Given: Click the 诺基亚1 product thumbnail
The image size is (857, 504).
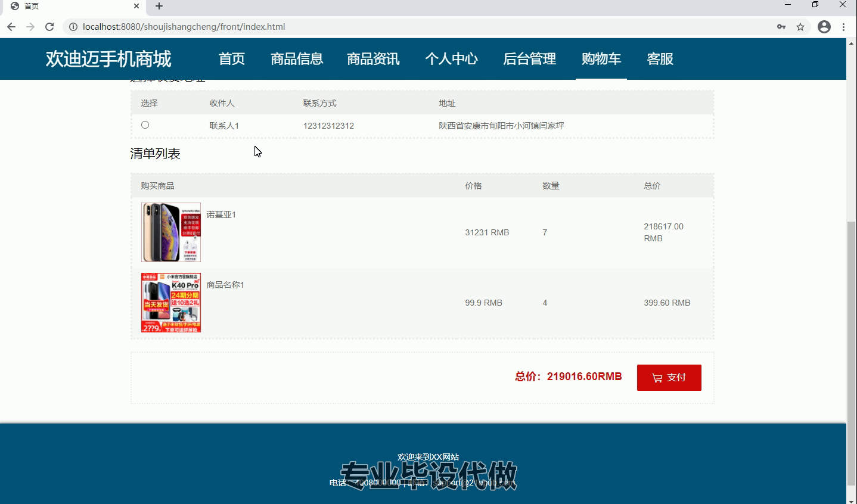Looking at the screenshot, I should [171, 232].
